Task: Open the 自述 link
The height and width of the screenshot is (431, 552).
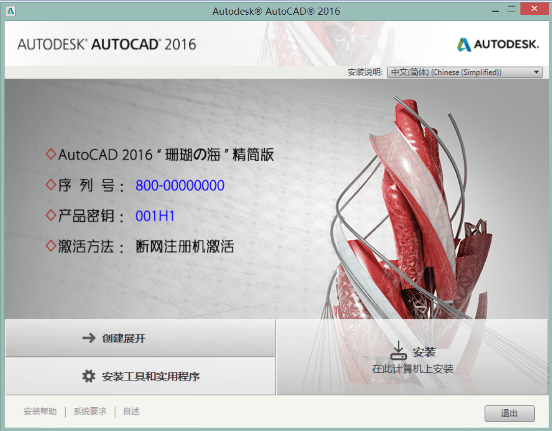Action: click(131, 411)
